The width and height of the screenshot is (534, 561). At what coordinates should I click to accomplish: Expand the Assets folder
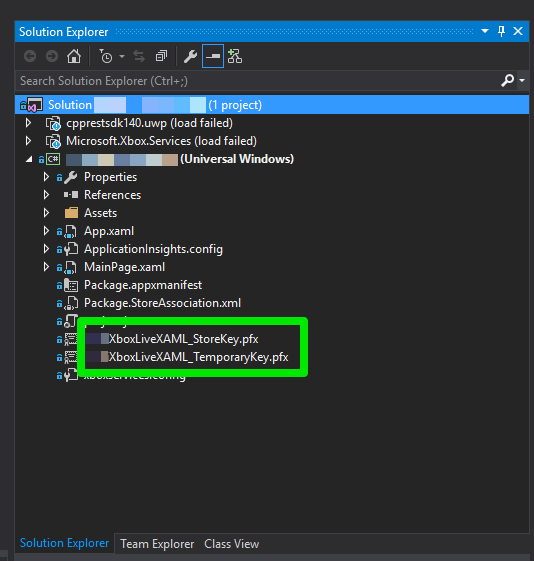pyautogui.click(x=46, y=213)
